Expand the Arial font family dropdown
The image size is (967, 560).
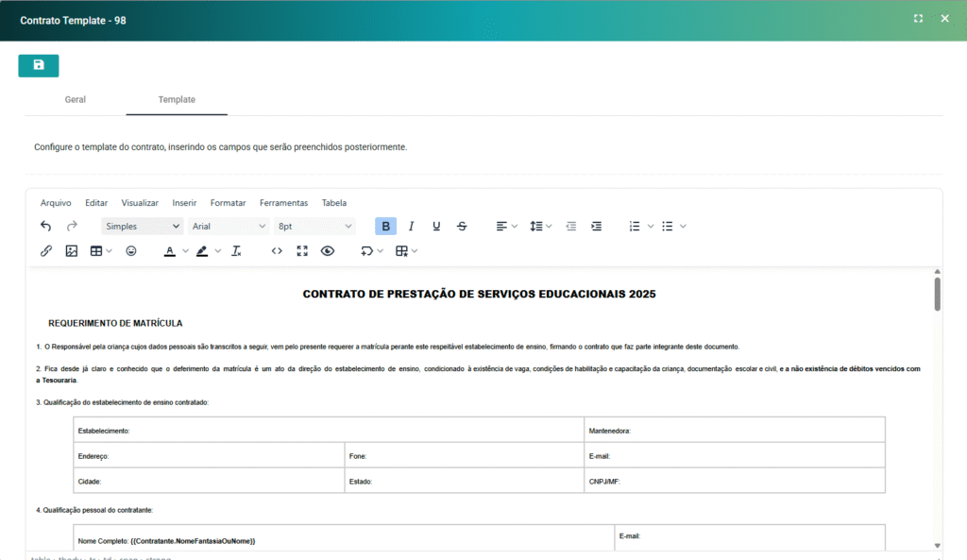[x=229, y=226]
